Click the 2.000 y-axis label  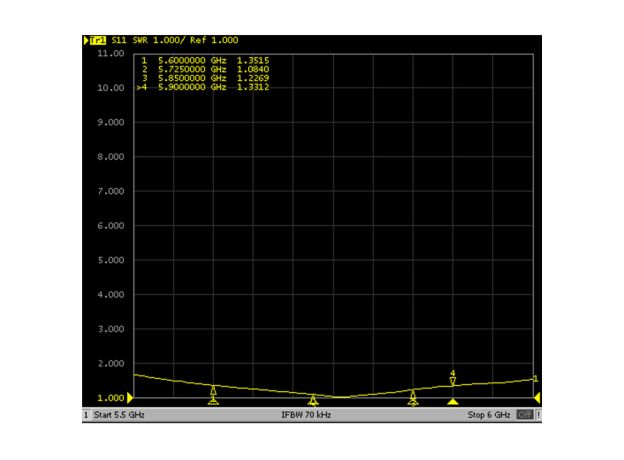(x=111, y=364)
